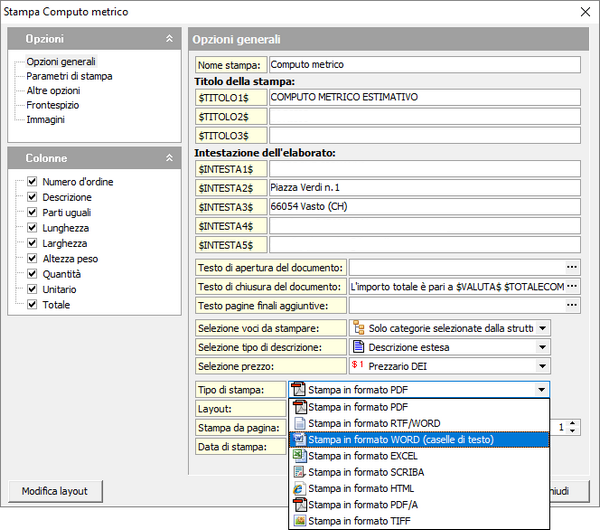The height and width of the screenshot is (530, 600).
Task: Expand Selezione tipo di descrizione dropdown
Action: [x=542, y=347]
